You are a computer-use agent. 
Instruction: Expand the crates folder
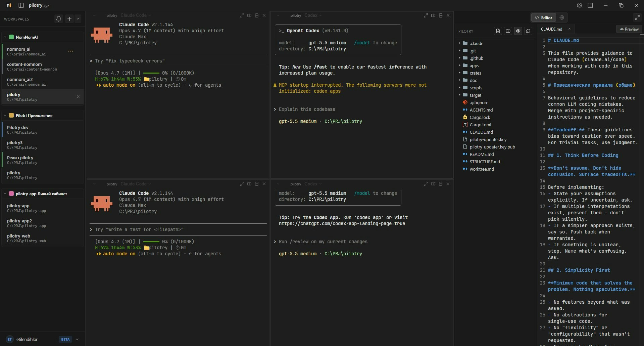tap(460, 73)
